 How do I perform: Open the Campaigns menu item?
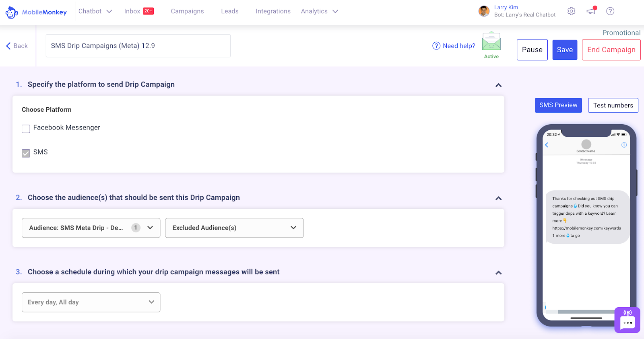coord(187,11)
